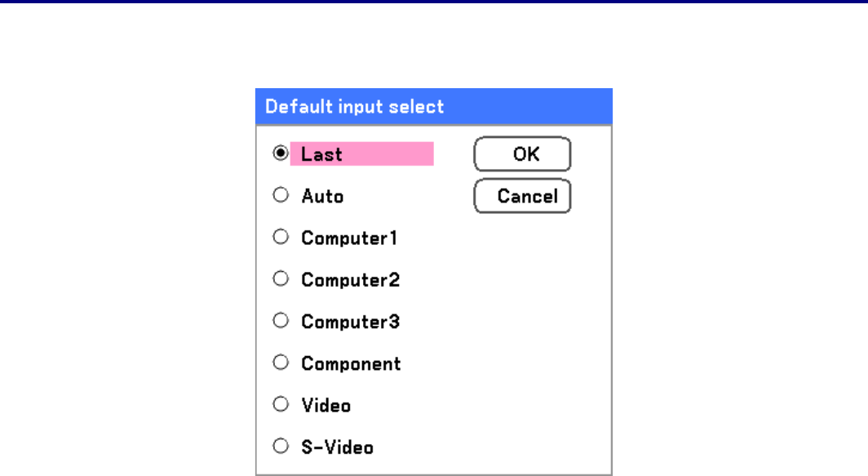
Task: Pick the Computer2 radio button
Action: [281, 279]
